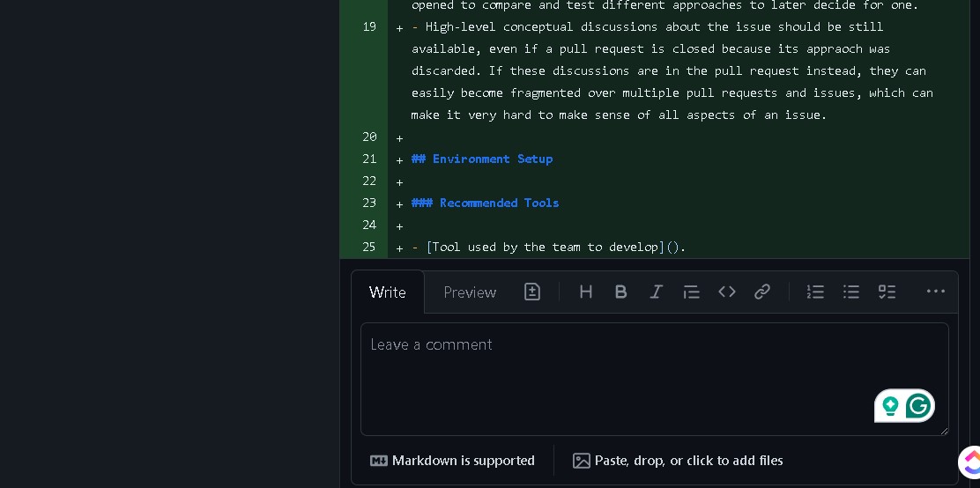Insert a numbered list
This screenshot has height=488, width=980.
[815, 292]
